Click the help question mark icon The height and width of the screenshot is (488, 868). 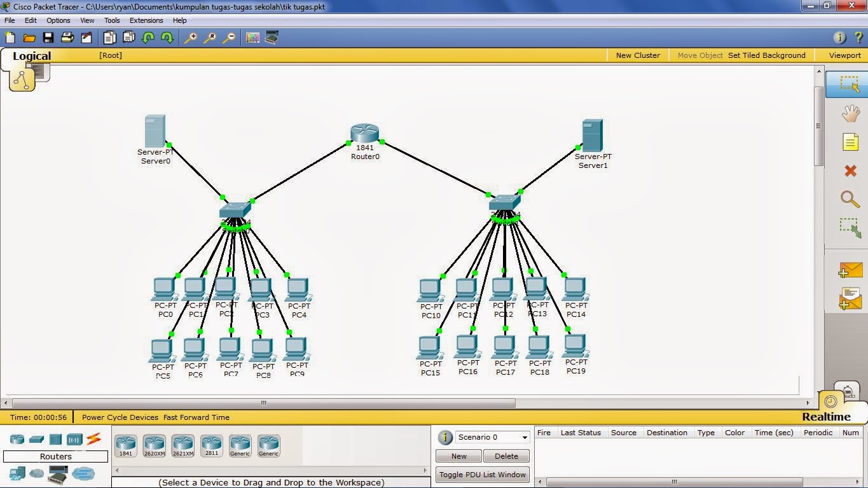858,38
